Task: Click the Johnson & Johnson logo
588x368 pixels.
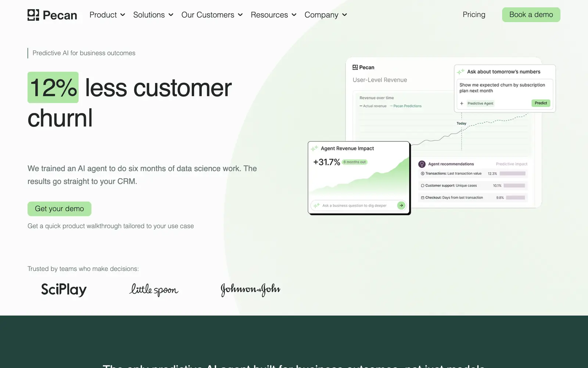Action: pyautogui.click(x=250, y=290)
